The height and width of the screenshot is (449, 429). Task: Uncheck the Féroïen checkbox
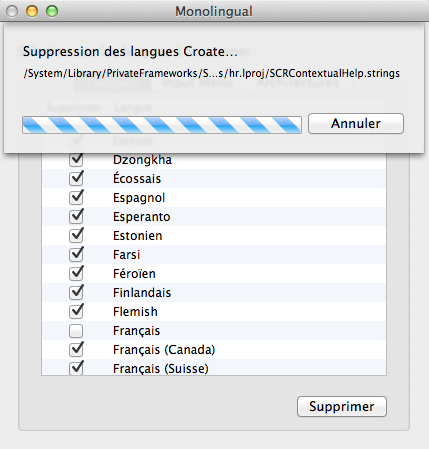(x=76, y=274)
